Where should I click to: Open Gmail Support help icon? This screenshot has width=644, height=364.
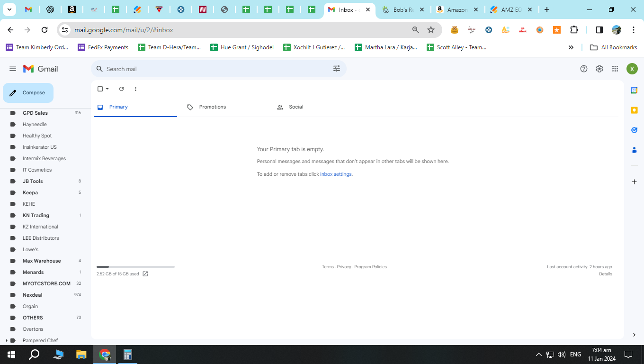584,69
